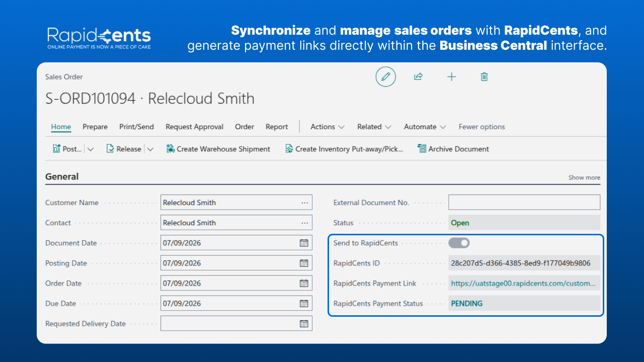Click Create Inventory Put-away/Pick label
The width and height of the screenshot is (644, 362).
point(350,149)
